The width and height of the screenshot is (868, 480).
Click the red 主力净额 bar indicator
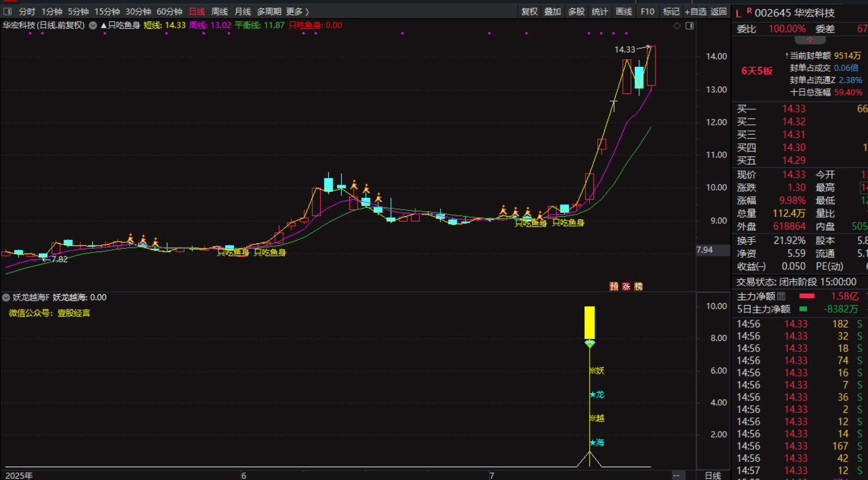coord(807,296)
